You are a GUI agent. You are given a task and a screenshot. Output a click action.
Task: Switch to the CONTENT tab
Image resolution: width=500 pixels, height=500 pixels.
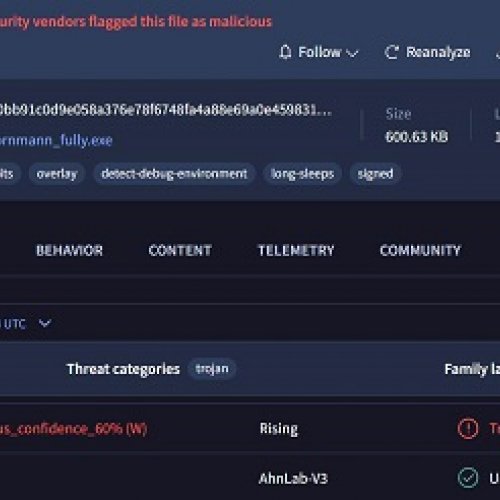180,250
